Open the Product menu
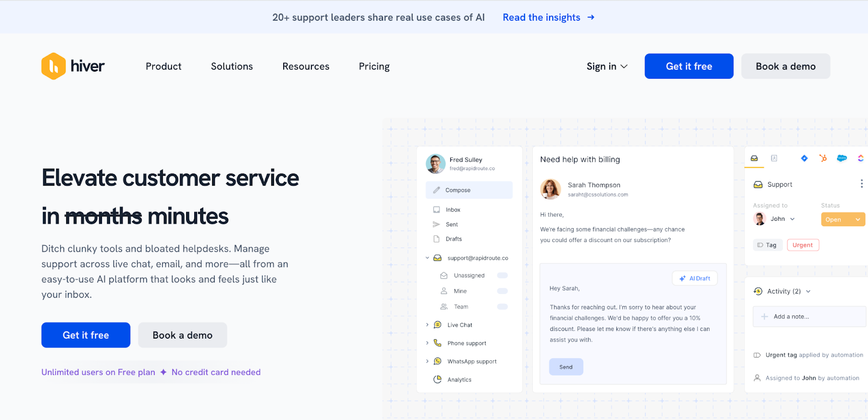868x420 pixels. (163, 66)
